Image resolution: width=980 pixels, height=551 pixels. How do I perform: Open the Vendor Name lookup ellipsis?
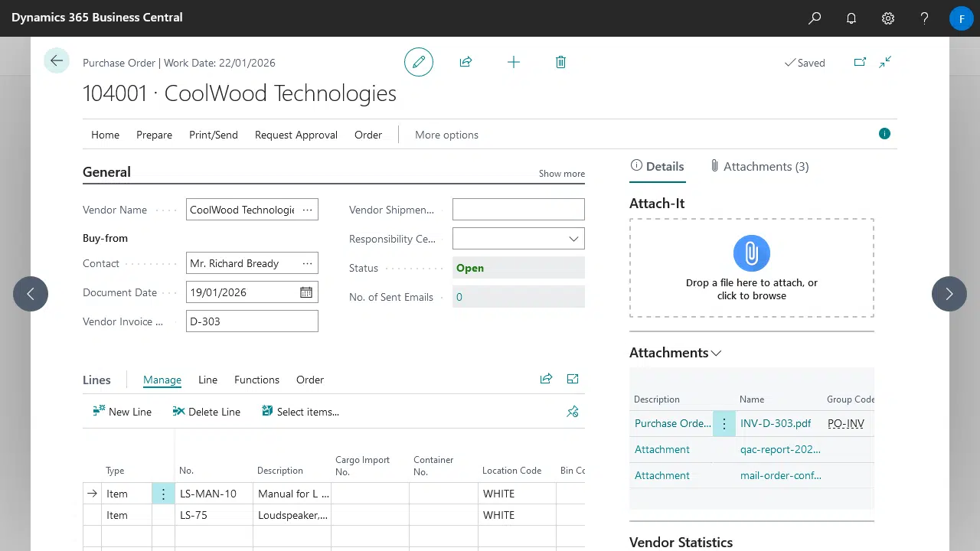pos(307,210)
